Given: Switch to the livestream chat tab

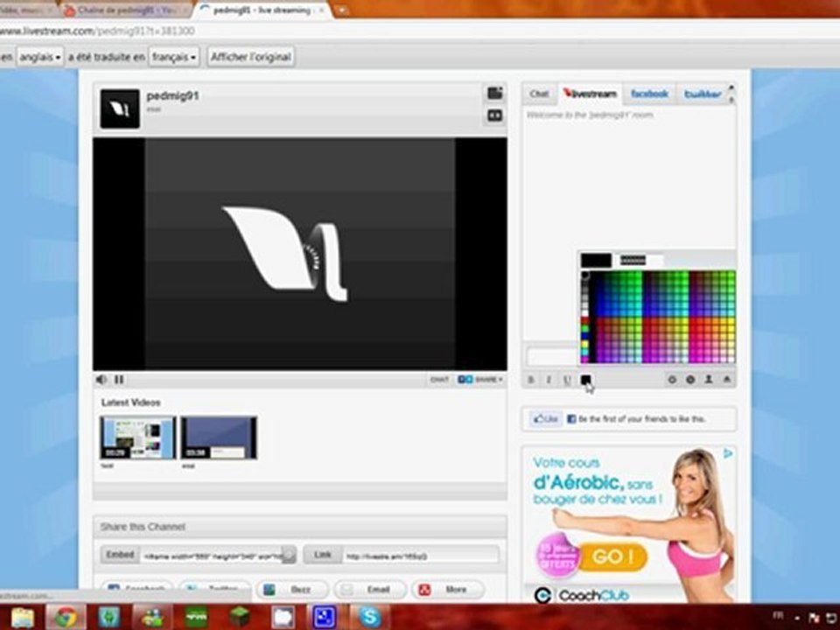Looking at the screenshot, I should [x=590, y=94].
